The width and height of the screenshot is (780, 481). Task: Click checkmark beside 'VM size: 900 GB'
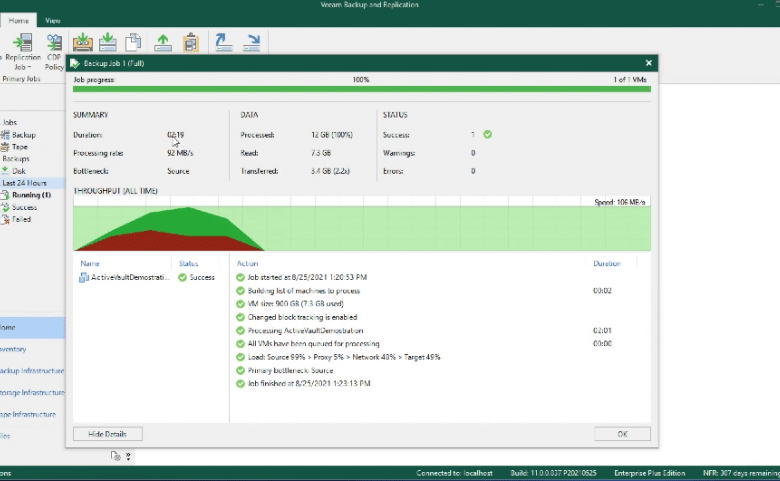[x=240, y=303]
